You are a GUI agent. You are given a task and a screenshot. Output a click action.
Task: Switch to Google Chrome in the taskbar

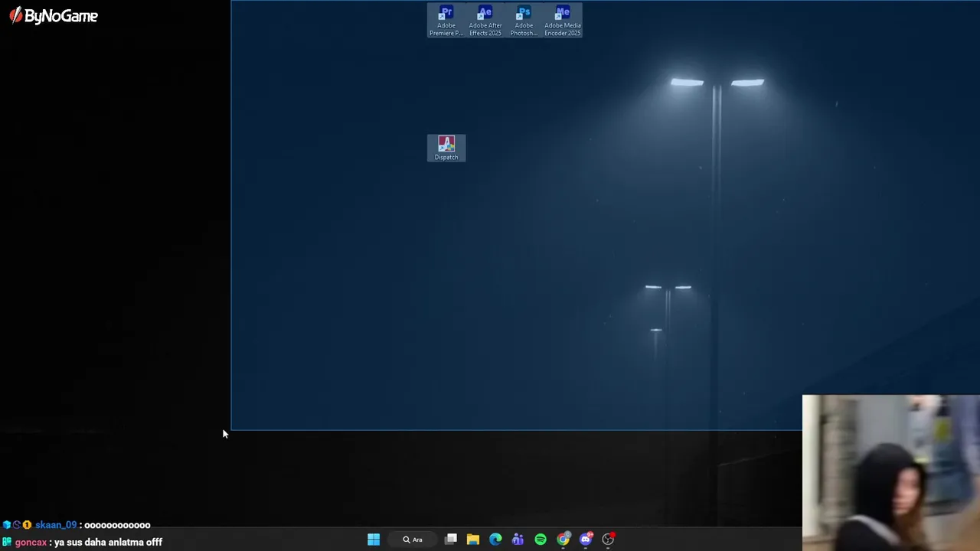563,540
